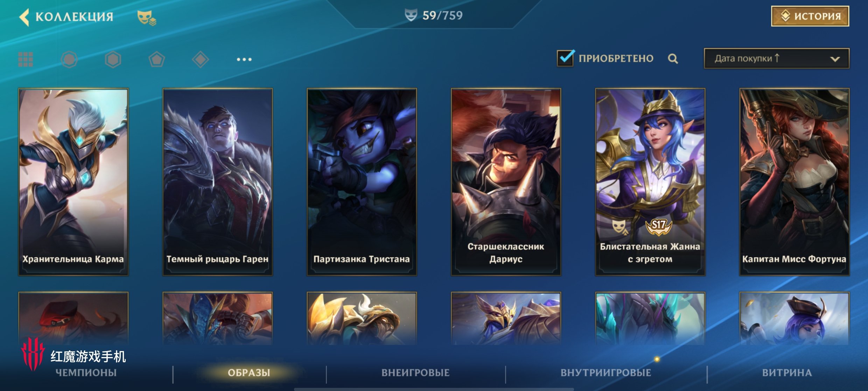
Task: Switch to the Внеигровые tab
Action: click(415, 372)
